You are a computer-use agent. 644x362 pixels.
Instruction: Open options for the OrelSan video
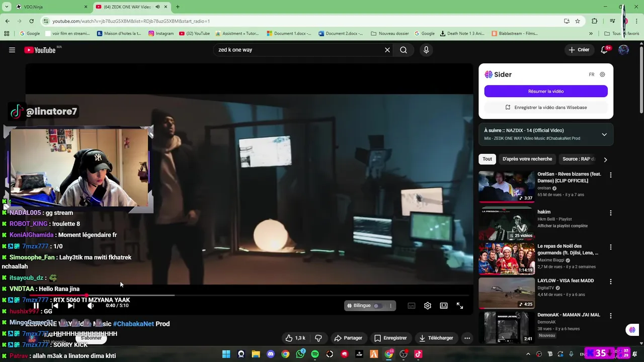point(611,175)
